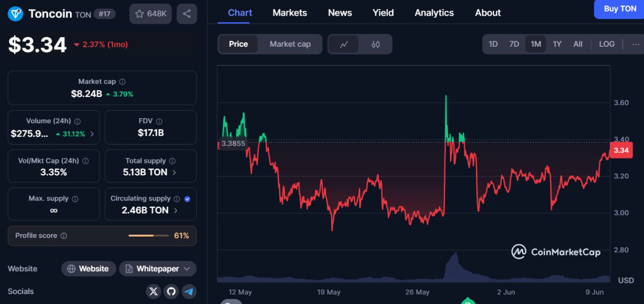Viewport: 644px width, 304px height.
Task: Click the USD currency label on chart
Action: pos(626,280)
